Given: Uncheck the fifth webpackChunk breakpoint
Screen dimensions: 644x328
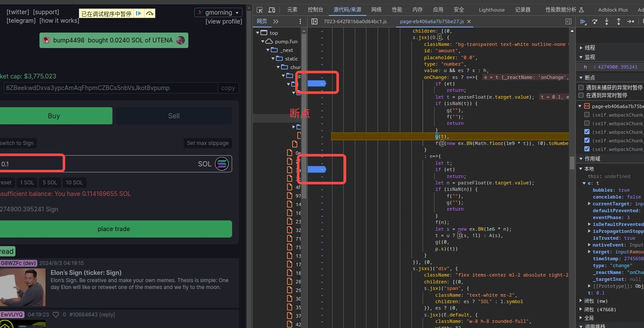Looking at the screenshot, I should pos(587,149).
